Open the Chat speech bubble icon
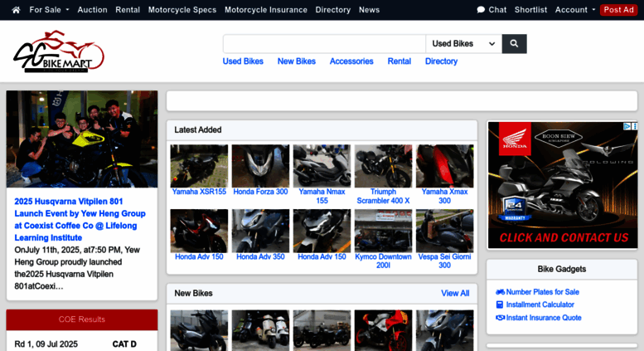The image size is (644, 351). pos(481,10)
